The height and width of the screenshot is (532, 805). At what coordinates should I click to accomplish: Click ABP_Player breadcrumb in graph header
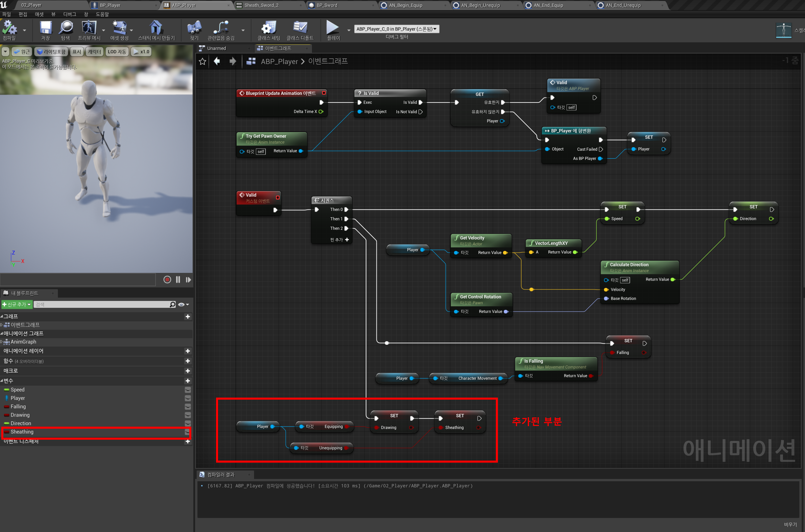click(x=279, y=61)
